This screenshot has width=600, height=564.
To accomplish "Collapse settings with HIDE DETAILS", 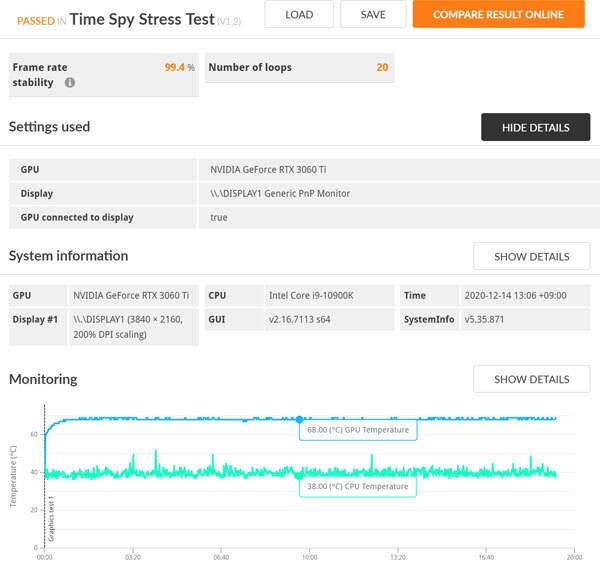I will coord(535,128).
